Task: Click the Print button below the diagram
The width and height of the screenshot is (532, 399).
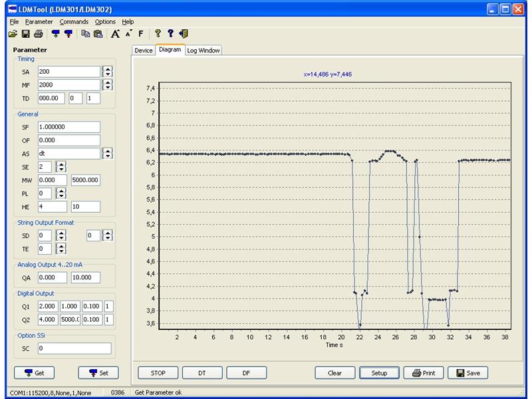Action: 424,373
